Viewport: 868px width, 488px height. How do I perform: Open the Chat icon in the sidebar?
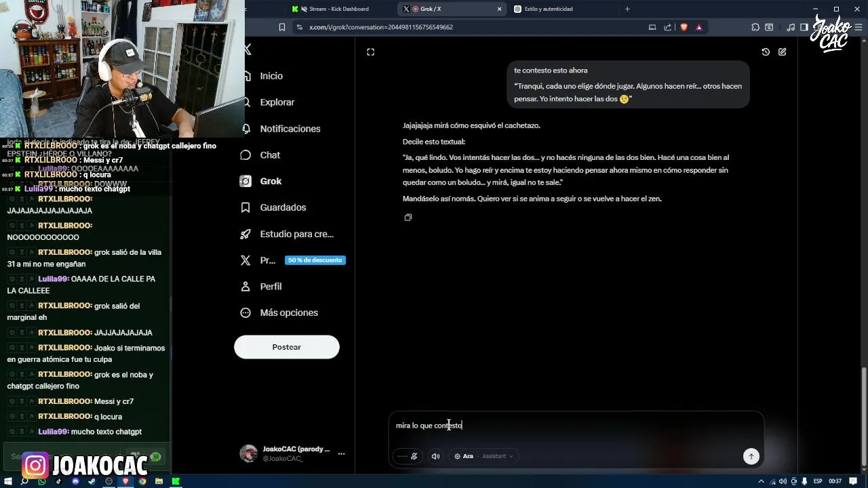(245, 155)
